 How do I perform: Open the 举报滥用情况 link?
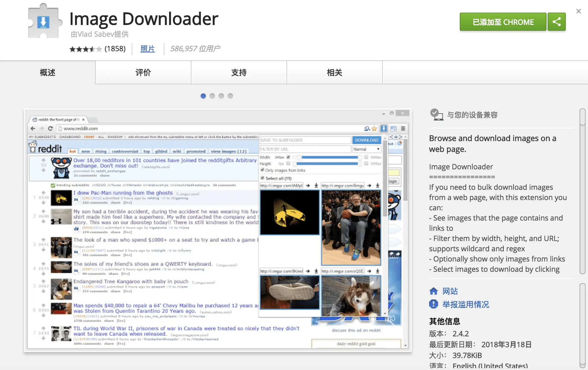click(x=465, y=304)
